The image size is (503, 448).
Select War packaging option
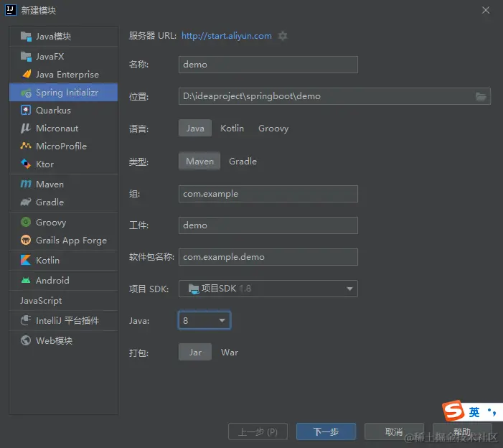click(x=230, y=352)
